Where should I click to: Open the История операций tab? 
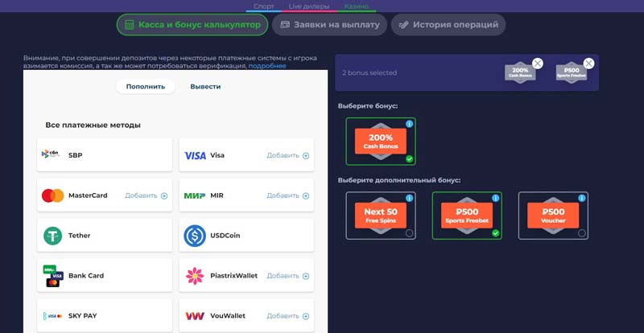tap(449, 25)
